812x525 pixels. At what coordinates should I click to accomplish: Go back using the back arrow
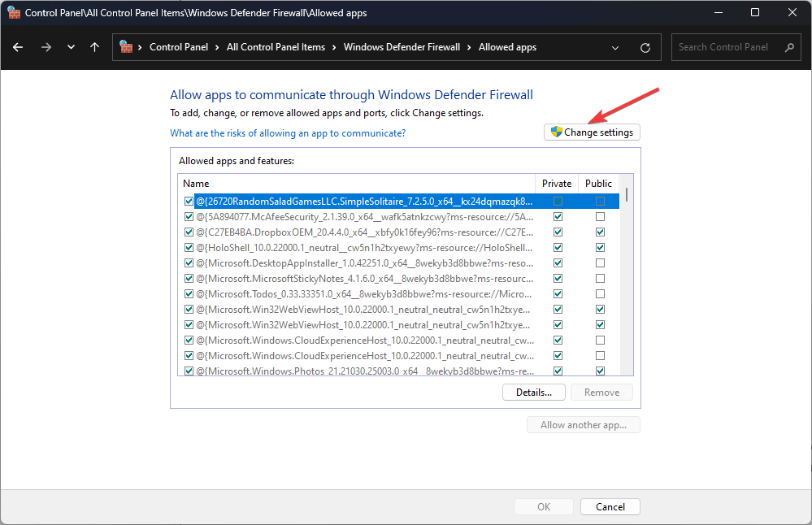18,47
